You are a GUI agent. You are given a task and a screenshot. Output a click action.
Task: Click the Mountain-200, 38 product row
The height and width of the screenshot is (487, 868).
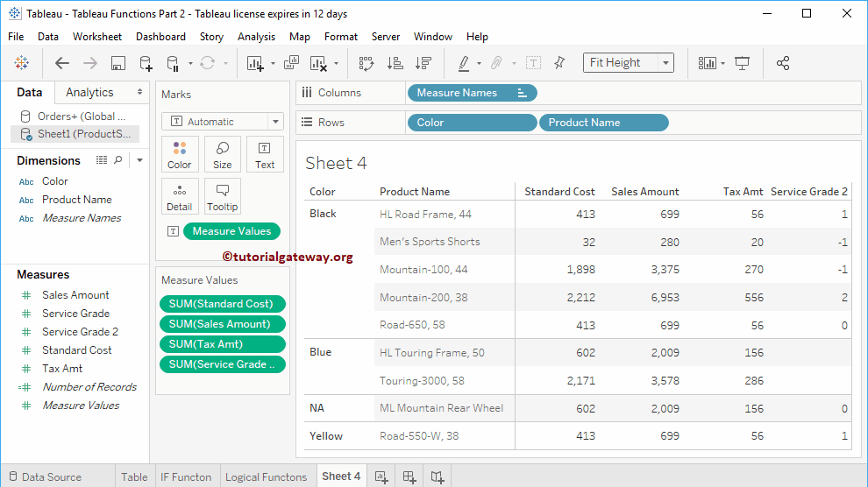coord(423,298)
